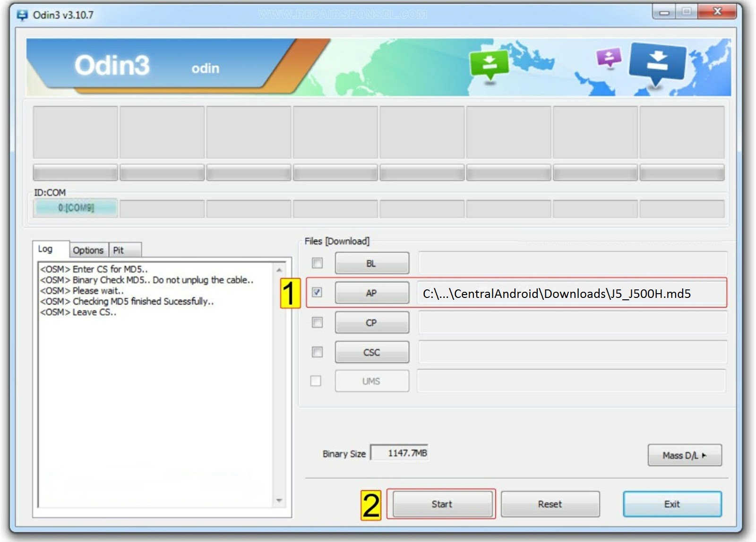Click the CP file browse button
Viewport: 756px width, 542px height.
tap(372, 322)
